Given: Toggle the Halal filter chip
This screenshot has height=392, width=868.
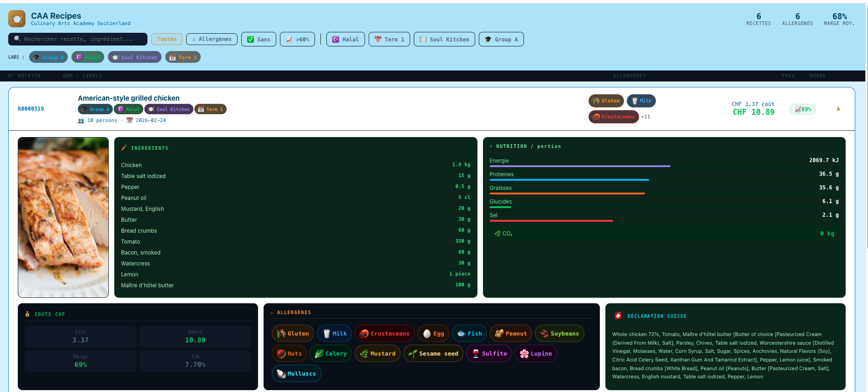Looking at the screenshot, I should pos(345,40).
